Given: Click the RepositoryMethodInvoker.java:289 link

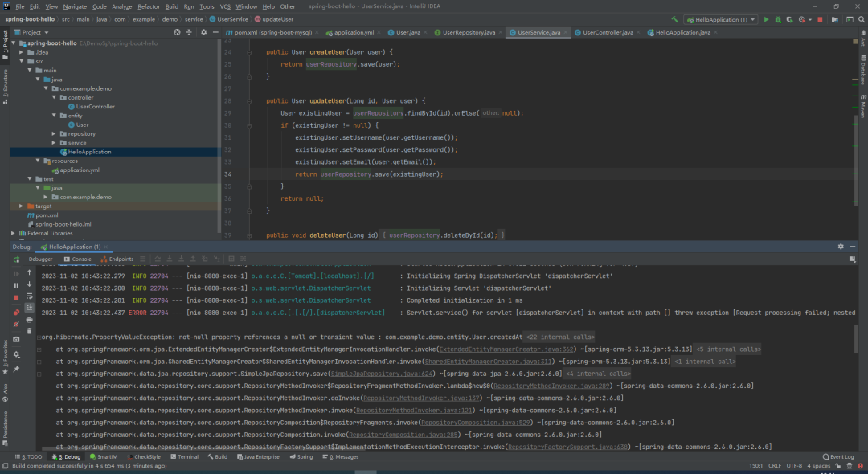Looking at the screenshot, I should [x=552, y=386].
